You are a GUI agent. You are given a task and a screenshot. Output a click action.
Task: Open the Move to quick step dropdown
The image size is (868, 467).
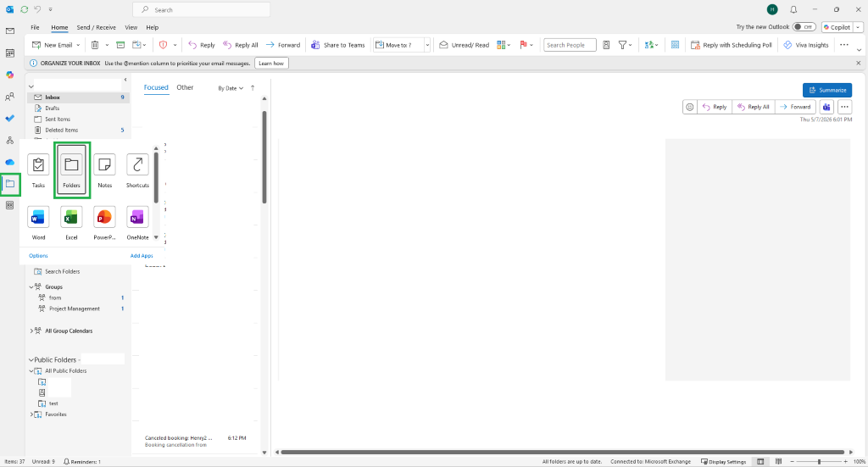(x=427, y=45)
